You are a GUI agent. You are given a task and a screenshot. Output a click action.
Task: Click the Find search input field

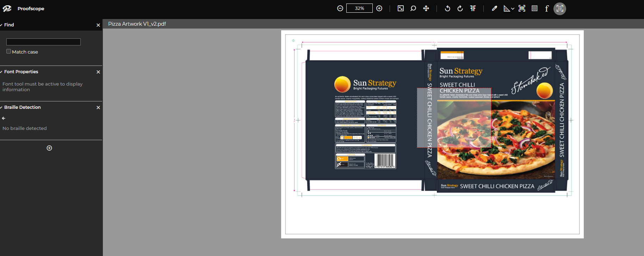coord(43,42)
